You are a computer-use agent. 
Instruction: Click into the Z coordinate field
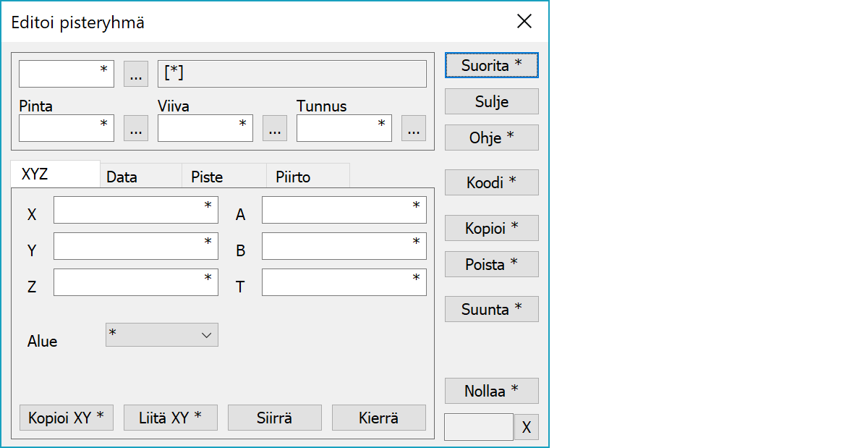coord(135,282)
